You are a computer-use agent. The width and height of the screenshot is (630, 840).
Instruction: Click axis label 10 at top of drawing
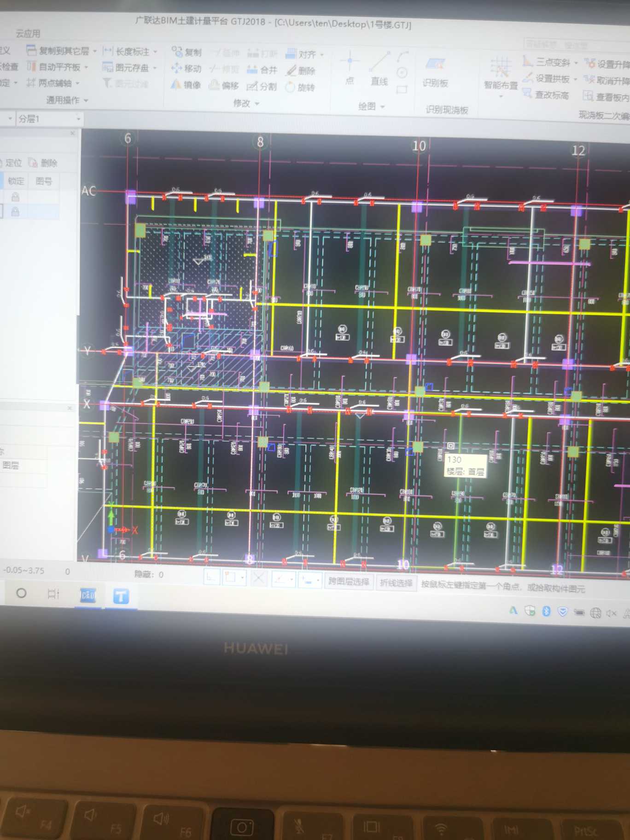coord(419,146)
